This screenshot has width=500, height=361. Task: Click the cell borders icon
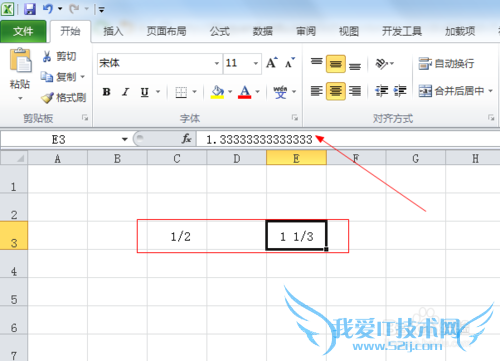tap(181, 92)
